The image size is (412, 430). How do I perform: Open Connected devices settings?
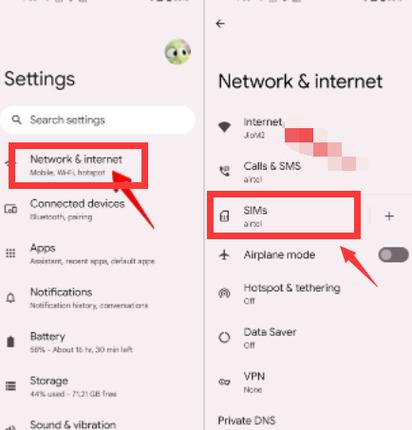tap(100, 210)
